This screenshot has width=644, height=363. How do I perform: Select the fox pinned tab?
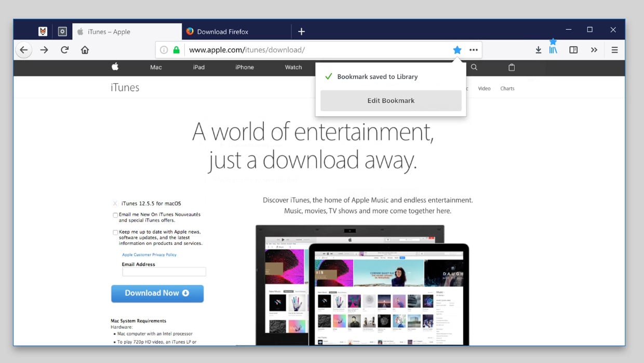[43, 31]
